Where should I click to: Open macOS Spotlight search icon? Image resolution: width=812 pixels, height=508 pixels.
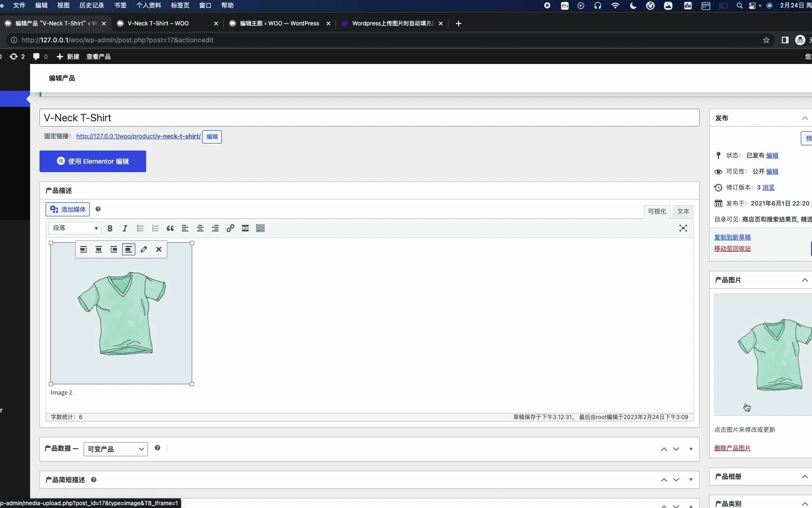[740, 6]
